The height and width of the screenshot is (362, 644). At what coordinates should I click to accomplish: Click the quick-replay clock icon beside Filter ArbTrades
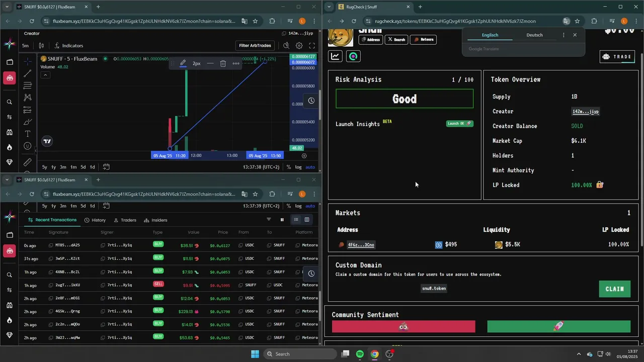point(286,45)
